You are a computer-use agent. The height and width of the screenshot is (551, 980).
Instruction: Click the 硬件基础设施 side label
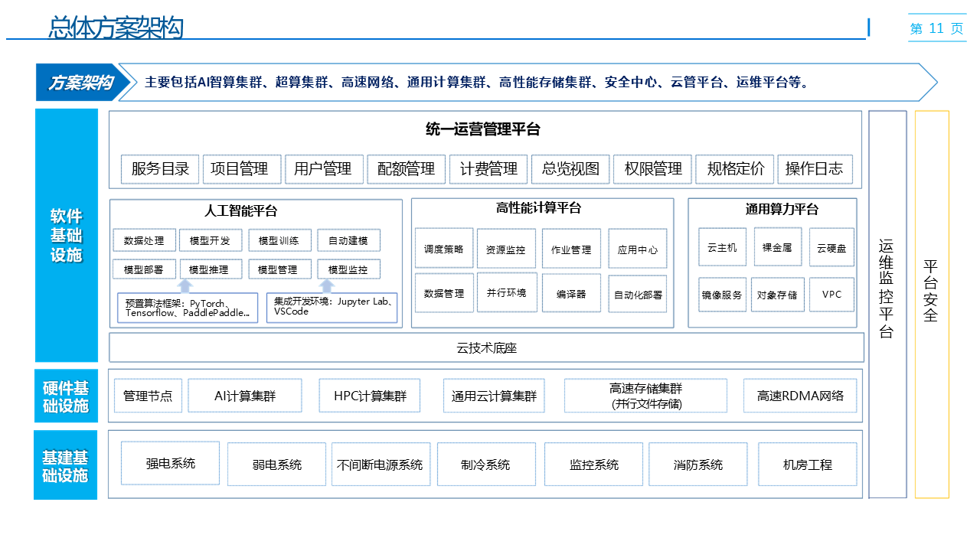(x=66, y=396)
